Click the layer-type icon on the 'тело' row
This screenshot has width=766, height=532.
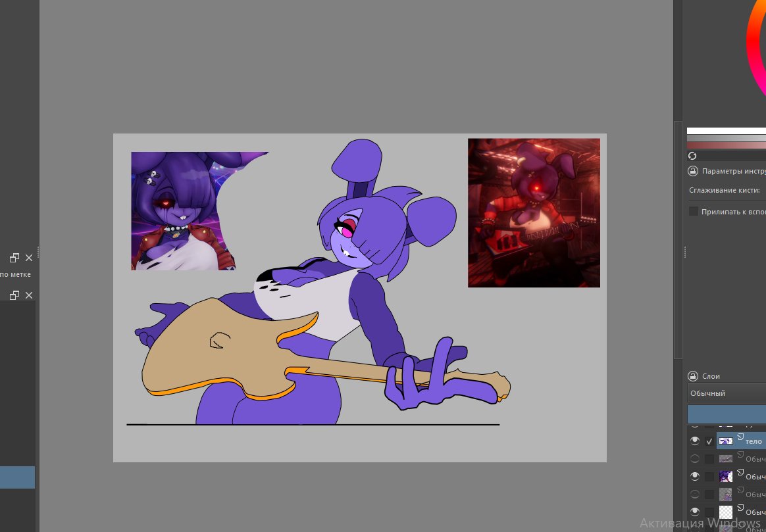tap(740, 437)
